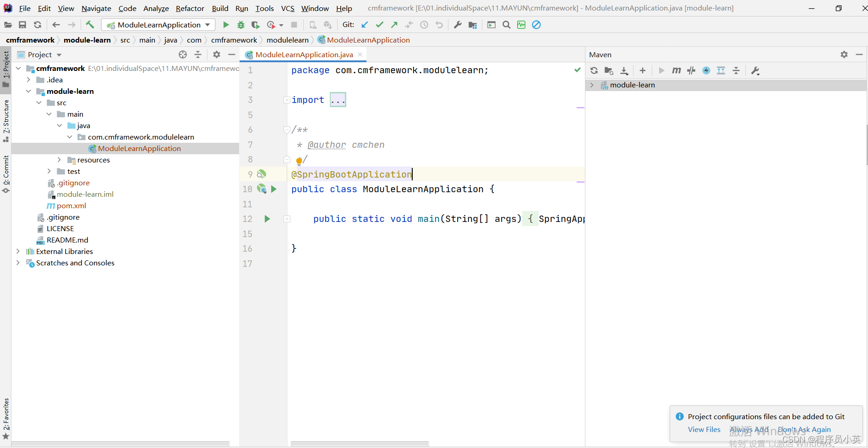Image resolution: width=868 pixels, height=448 pixels.
Task: Execute Maven goal using the m icon
Action: [x=677, y=70]
